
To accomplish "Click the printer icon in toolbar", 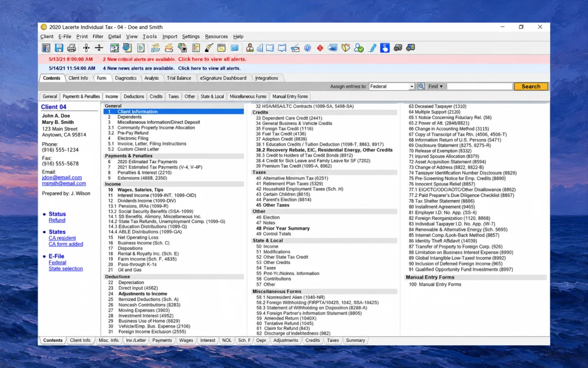I will coord(72,48).
